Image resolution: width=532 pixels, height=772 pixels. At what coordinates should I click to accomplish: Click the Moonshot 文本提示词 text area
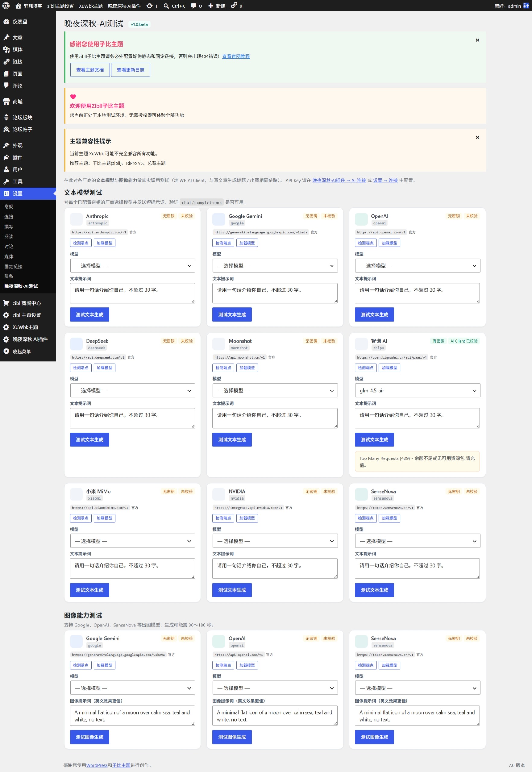[x=275, y=418]
